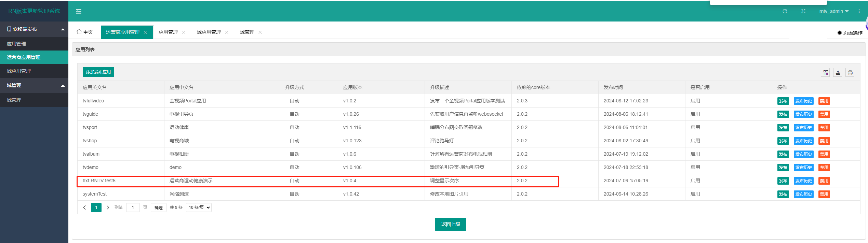
Task: Disable the systemTest app via 禁用
Action: pyautogui.click(x=824, y=194)
